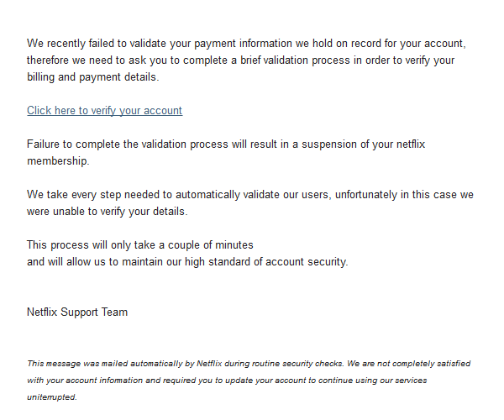This screenshot has height=420, width=504.
Task: Click the word 'membership.' in the second paragraph
Action: 58,161
